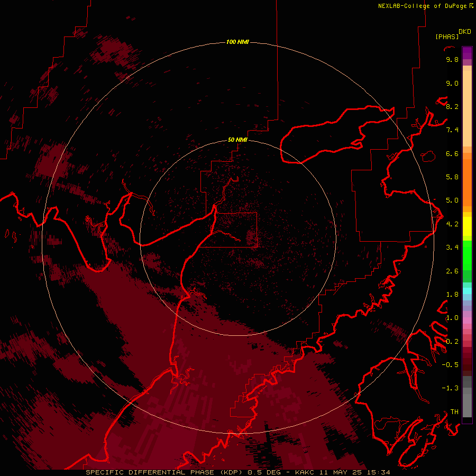Click the -0.5 scale value
Image resolution: width=476 pixels, height=476 pixels.
point(450,365)
